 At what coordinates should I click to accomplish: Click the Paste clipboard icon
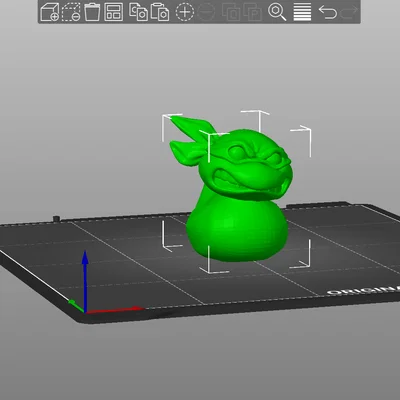(x=160, y=12)
